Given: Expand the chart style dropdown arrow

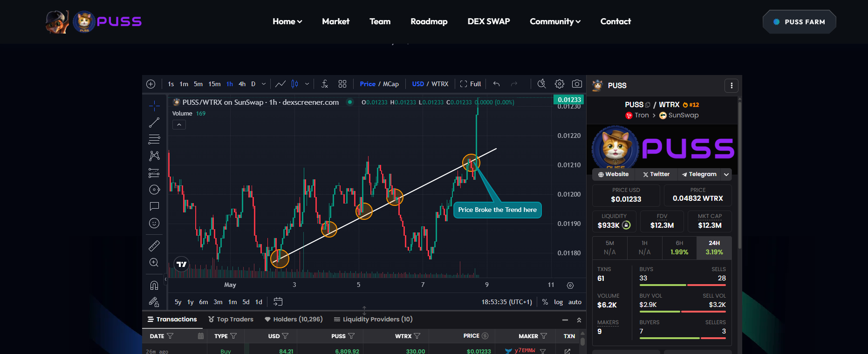Looking at the screenshot, I should click(x=307, y=84).
